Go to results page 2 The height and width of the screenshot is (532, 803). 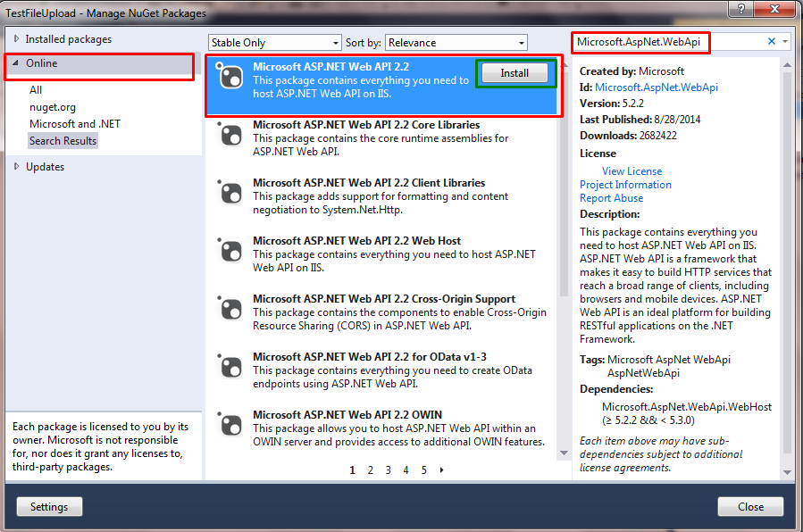click(x=371, y=470)
